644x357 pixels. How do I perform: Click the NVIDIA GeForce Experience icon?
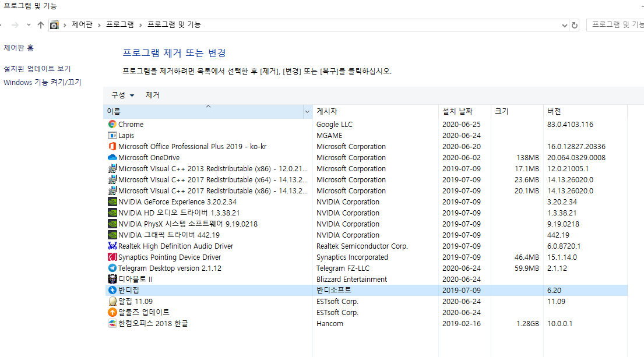click(x=112, y=202)
